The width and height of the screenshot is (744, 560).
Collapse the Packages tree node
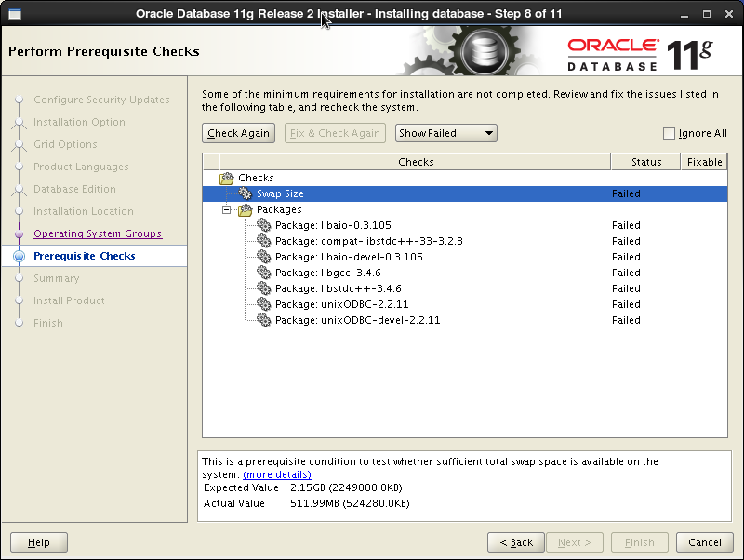click(x=227, y=209)
